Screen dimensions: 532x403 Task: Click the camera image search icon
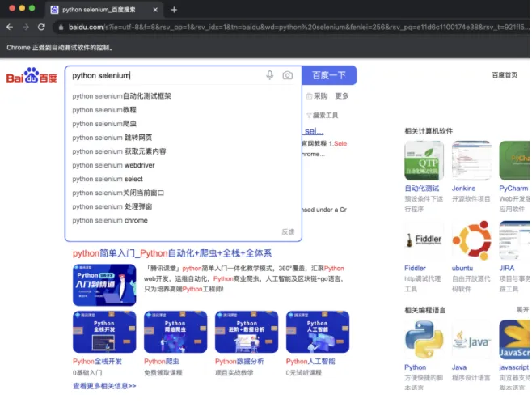[x=287, y=75]
